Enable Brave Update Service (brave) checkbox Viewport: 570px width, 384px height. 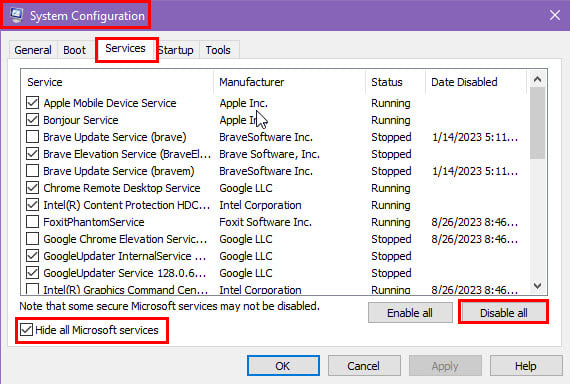coord(32,137)
